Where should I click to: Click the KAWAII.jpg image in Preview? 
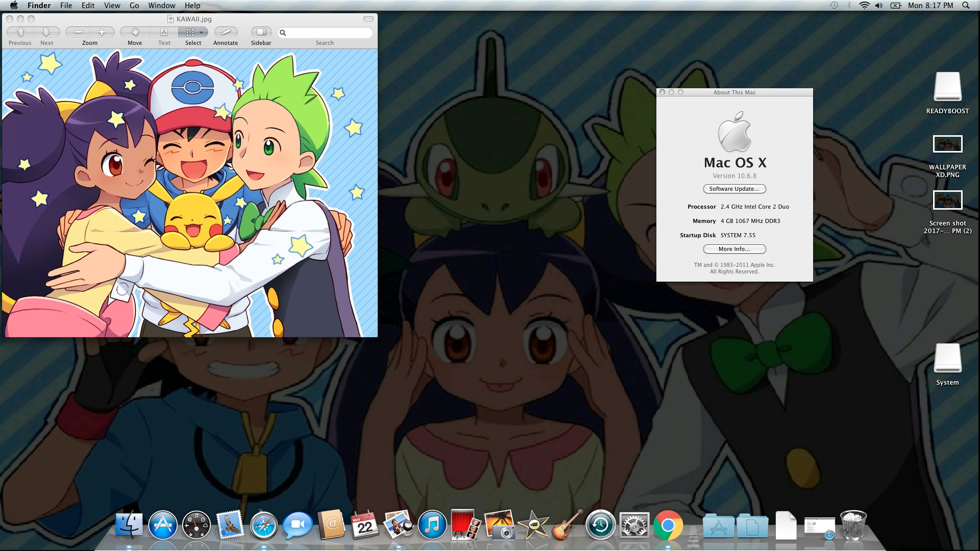click(x=190, y=193)
